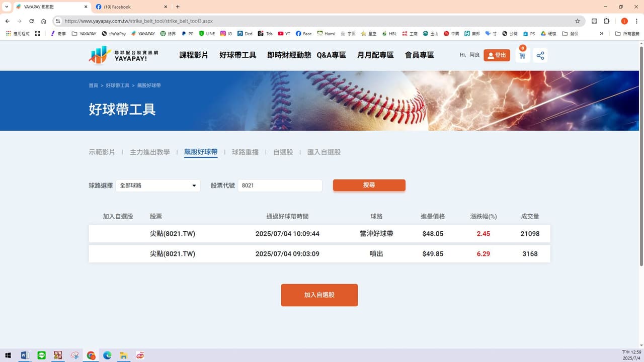Open Q&A專區 menu
The width and height of the screenshot is (644, 362).
332,55
